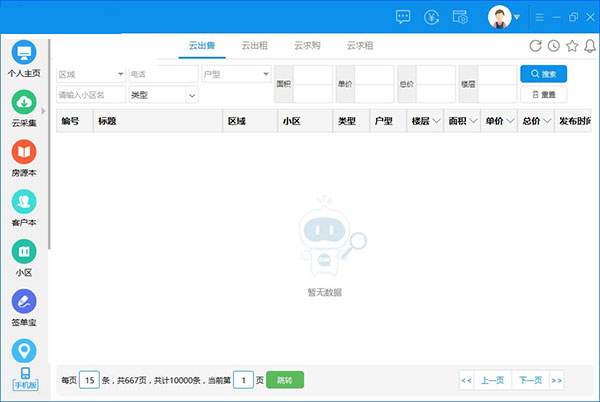Image resolution: width=600 pixels, height=402 pixels.
Task: Go to last page with >> button
Action: 556,380
